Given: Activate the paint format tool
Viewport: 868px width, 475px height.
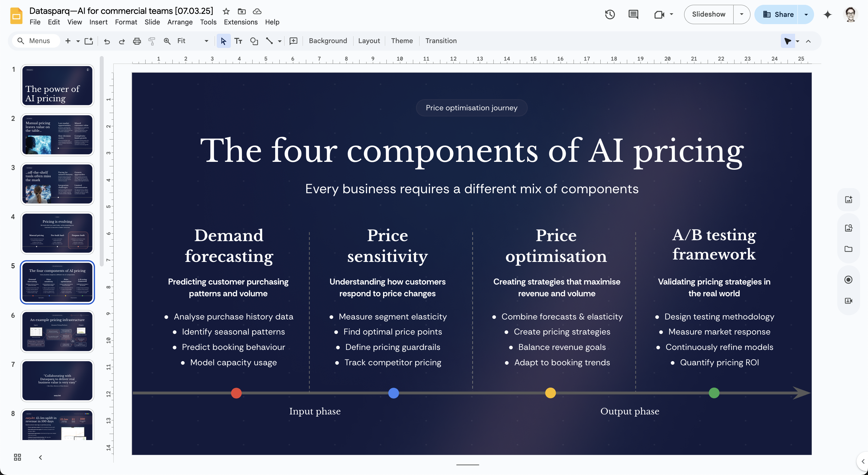Looking at the screenshot, I should pos(152,41).
